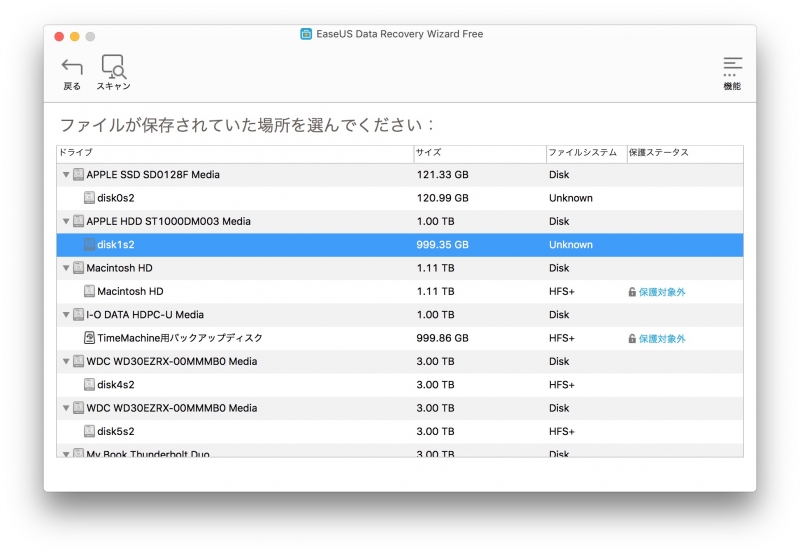Click the disk0s2 volume icon
Image resolution: width=800 pixels, height=554 pixels.
(89, 198)
